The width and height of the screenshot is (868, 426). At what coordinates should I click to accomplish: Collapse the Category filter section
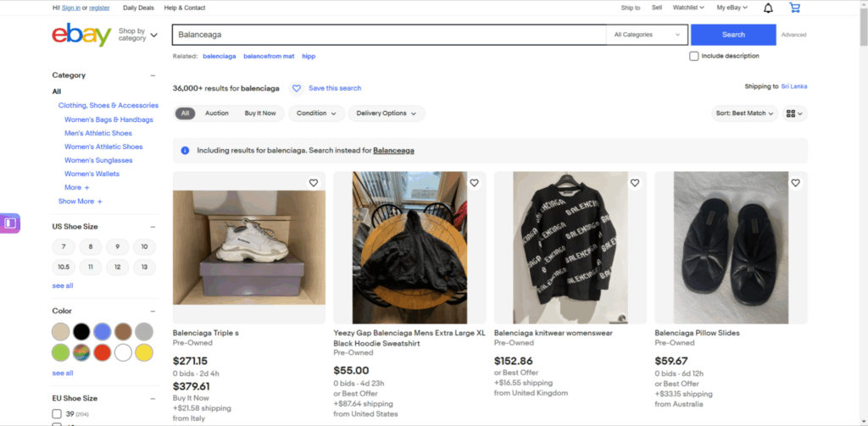click(153, 75)
